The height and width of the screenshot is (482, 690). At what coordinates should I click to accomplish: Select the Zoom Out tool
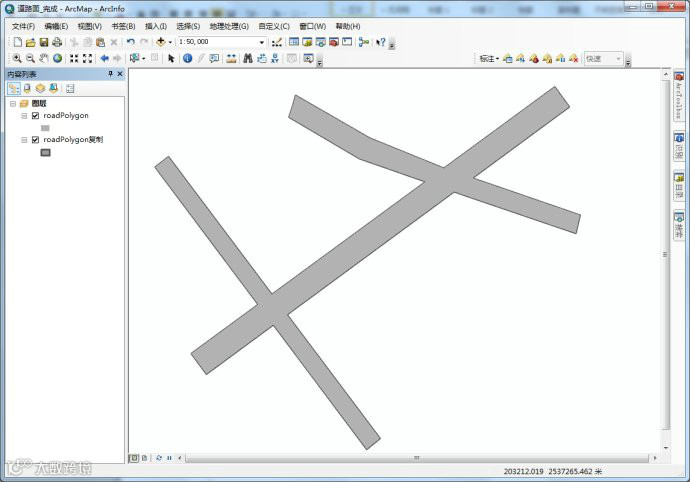(30, 58)
